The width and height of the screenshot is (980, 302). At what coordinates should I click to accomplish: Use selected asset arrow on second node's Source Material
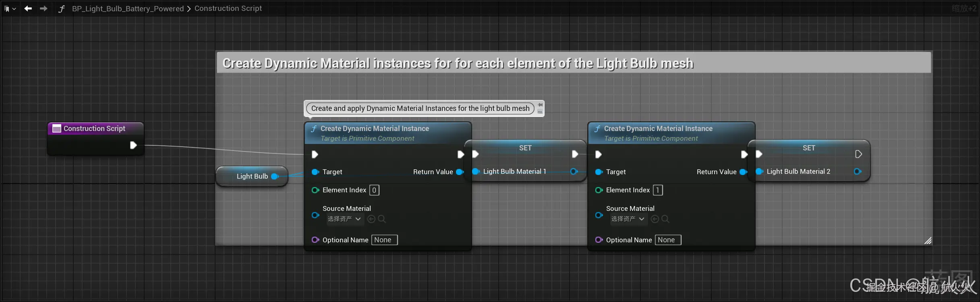pos(655,219)
